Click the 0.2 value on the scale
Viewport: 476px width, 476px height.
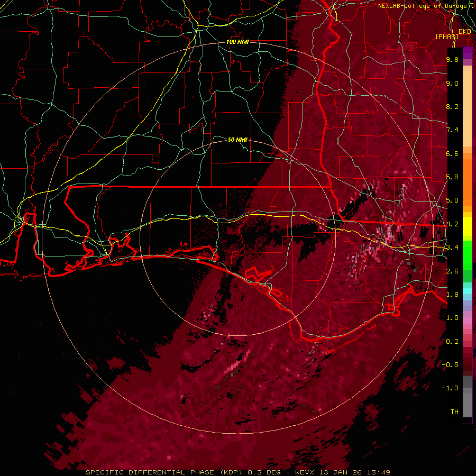point(452,342)
